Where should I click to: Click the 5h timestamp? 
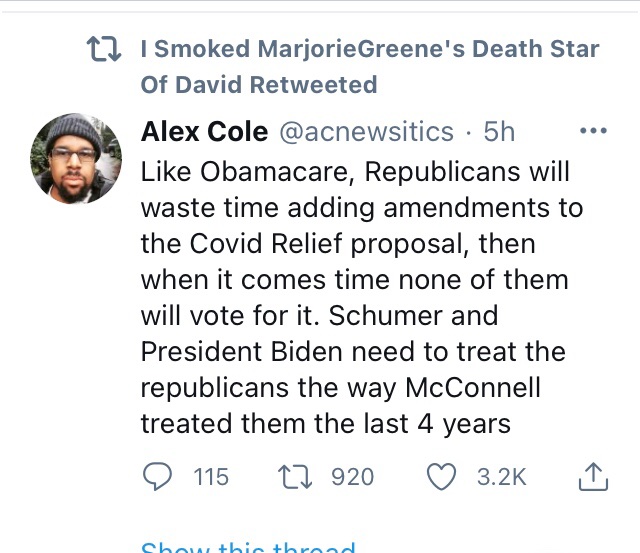498,132
